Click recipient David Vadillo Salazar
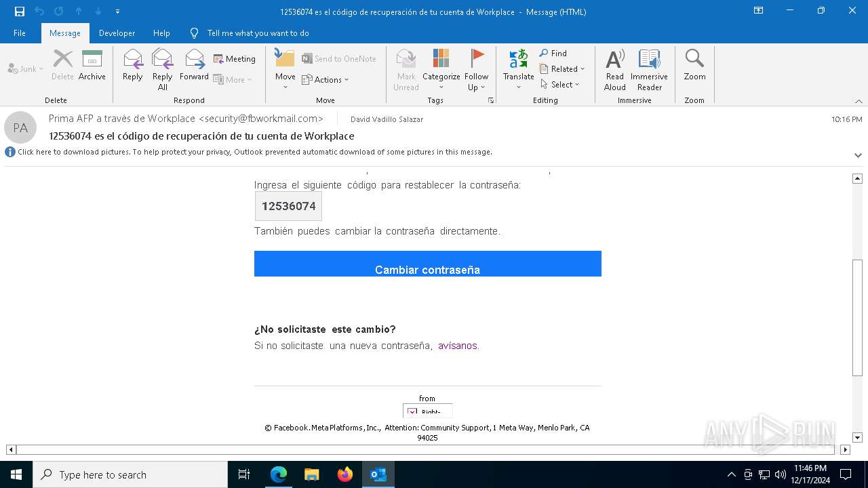Screen dimensions: 868x488 pos(387,119)
